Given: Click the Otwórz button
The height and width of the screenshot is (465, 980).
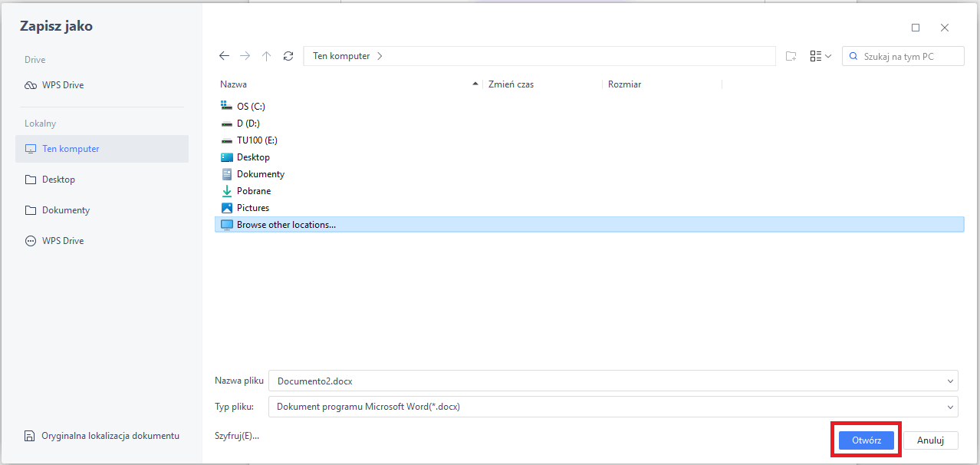Looking at the screenshot, I should coord(867,440).
